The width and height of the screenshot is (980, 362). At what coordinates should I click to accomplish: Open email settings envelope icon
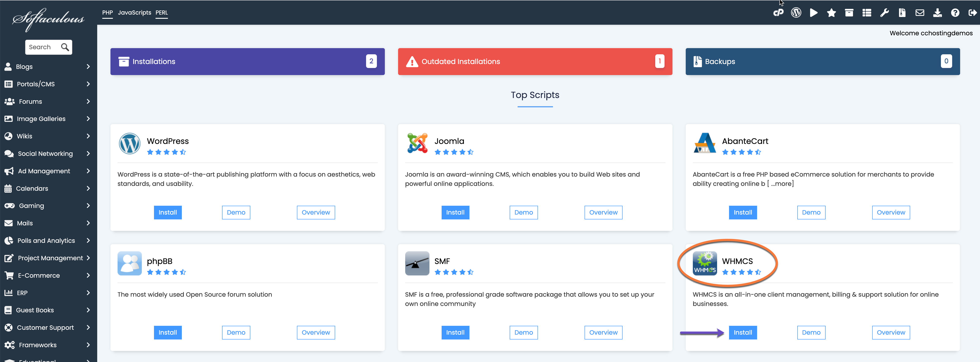point(919,13)
